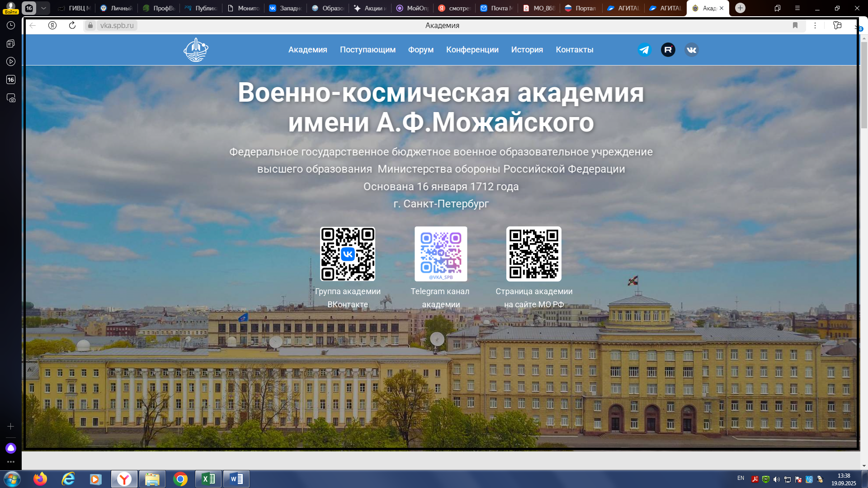Click the vertical page scrollbar
868x488 pixels.
tap(864, 86)
